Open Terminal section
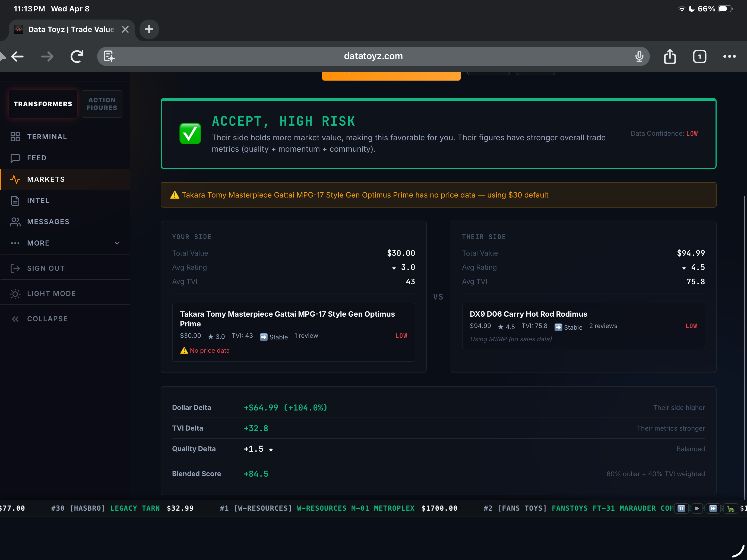 (65, 137)
